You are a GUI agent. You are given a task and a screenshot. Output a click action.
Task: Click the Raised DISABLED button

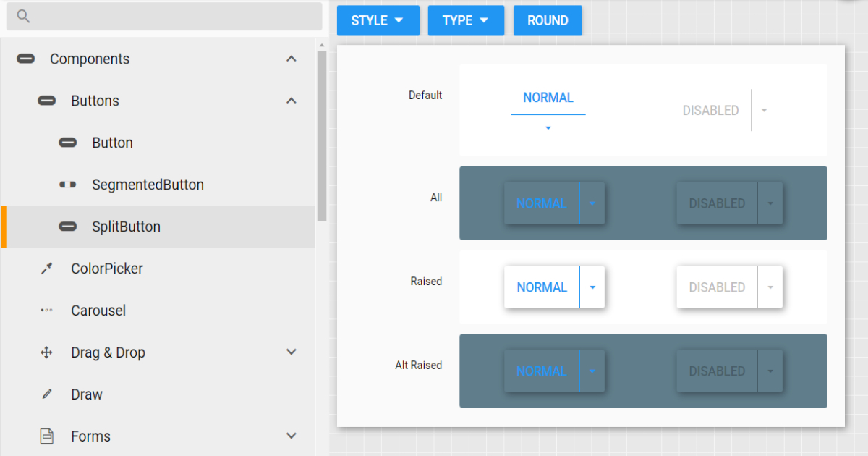pos(717,287)
